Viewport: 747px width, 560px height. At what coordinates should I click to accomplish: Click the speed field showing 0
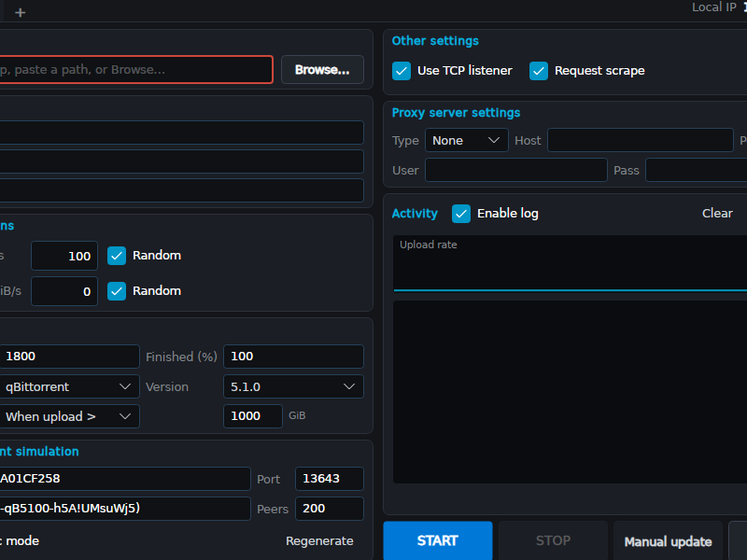pos(64,291)
